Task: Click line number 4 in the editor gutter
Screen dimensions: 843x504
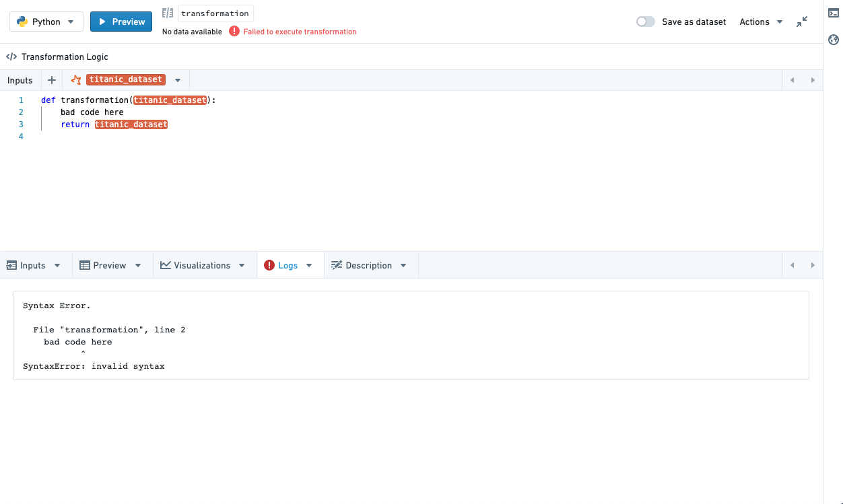Action: [21, 137]
